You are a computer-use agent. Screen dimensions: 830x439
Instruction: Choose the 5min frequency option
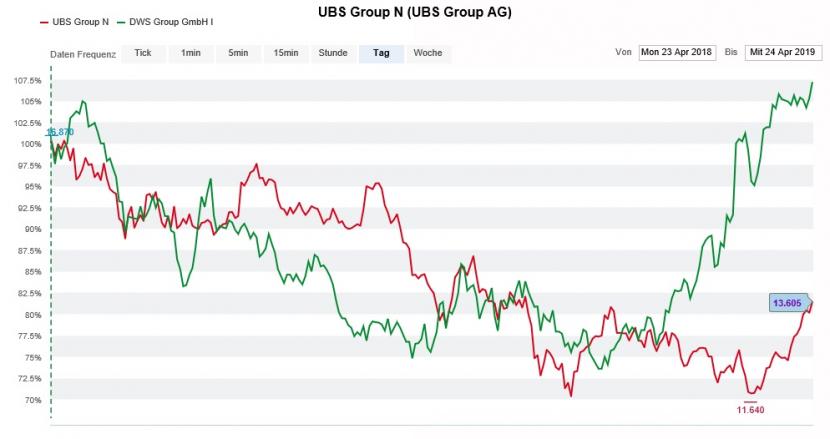click(238, 53)
